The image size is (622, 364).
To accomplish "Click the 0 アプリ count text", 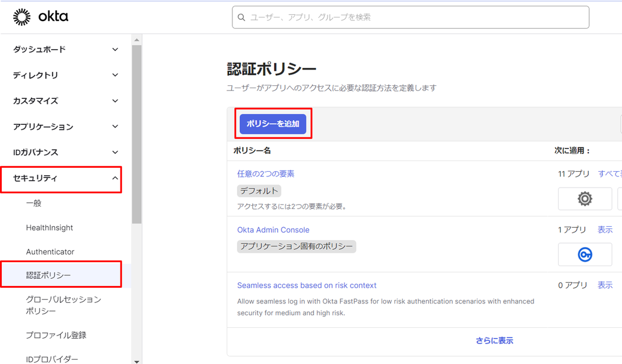I will (x=572, y=285).
